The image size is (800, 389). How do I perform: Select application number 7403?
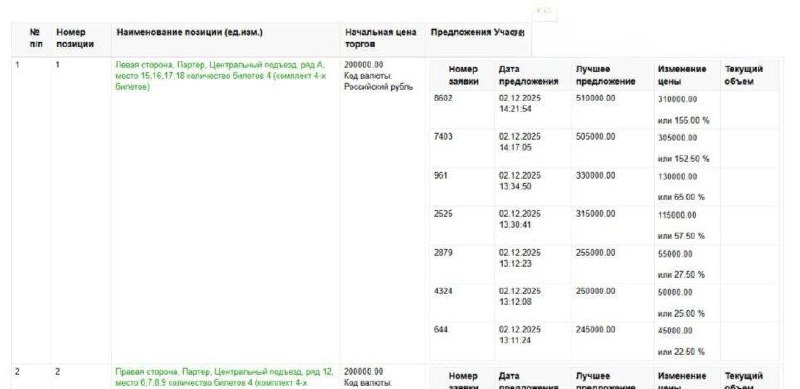(443, 137)
